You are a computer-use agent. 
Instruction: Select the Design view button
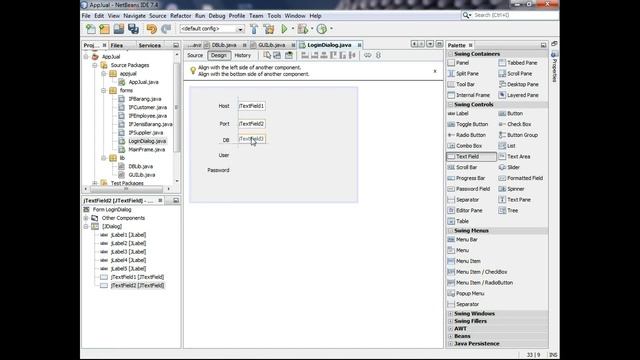point(219,55)
